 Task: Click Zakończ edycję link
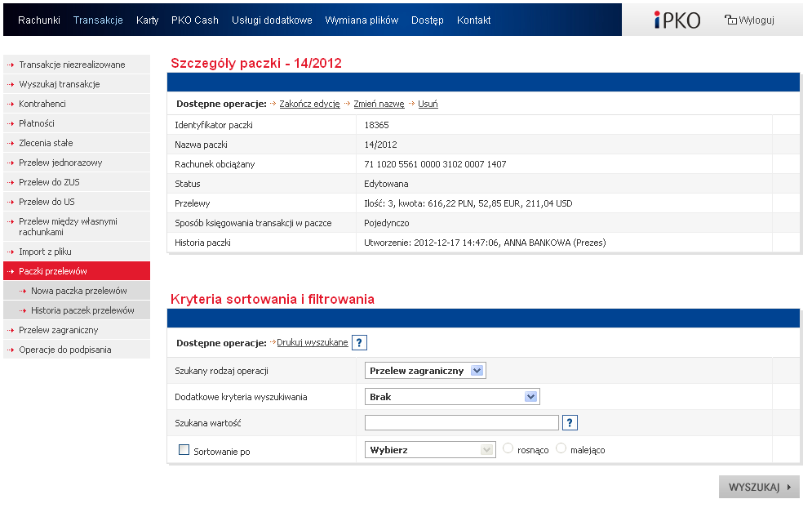tap(309, 104)
